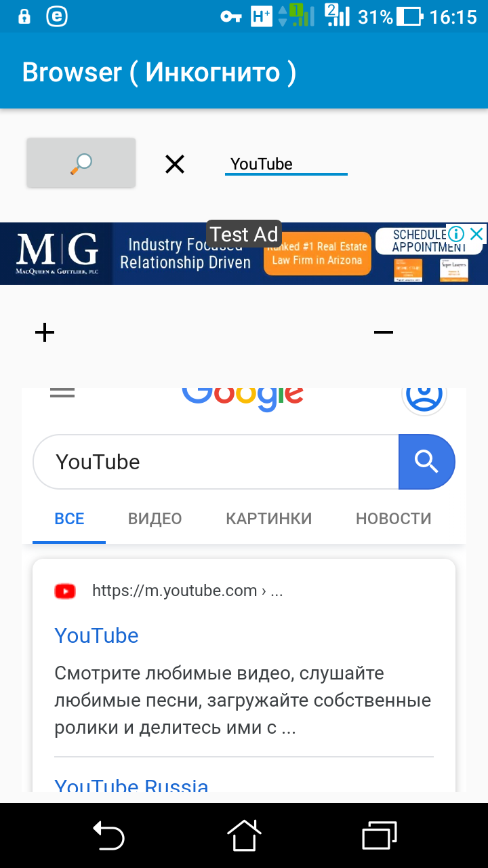Open Google account profile icon
This screenshot has width=488, height=868.
point(424,395)
